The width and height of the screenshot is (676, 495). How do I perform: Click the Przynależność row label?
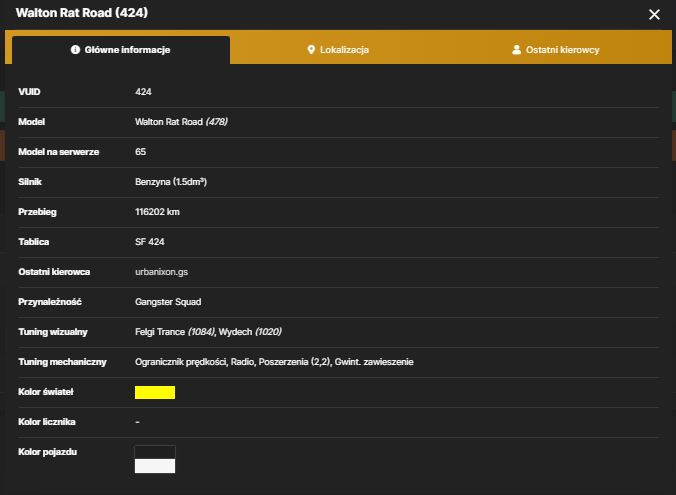click(x=50, y=302)
